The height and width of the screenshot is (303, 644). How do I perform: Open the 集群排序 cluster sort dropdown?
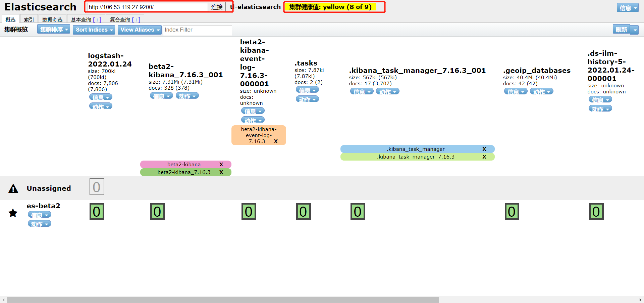tap(54, 30)
